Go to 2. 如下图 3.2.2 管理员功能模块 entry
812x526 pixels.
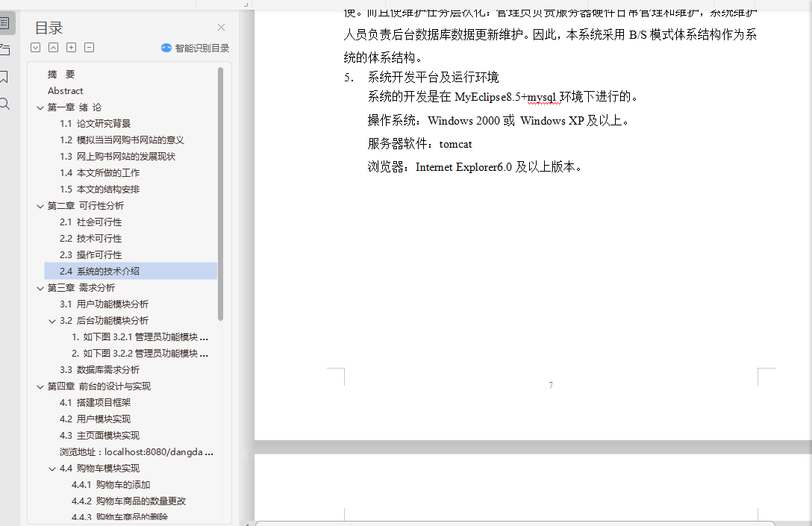pos(140,354)
